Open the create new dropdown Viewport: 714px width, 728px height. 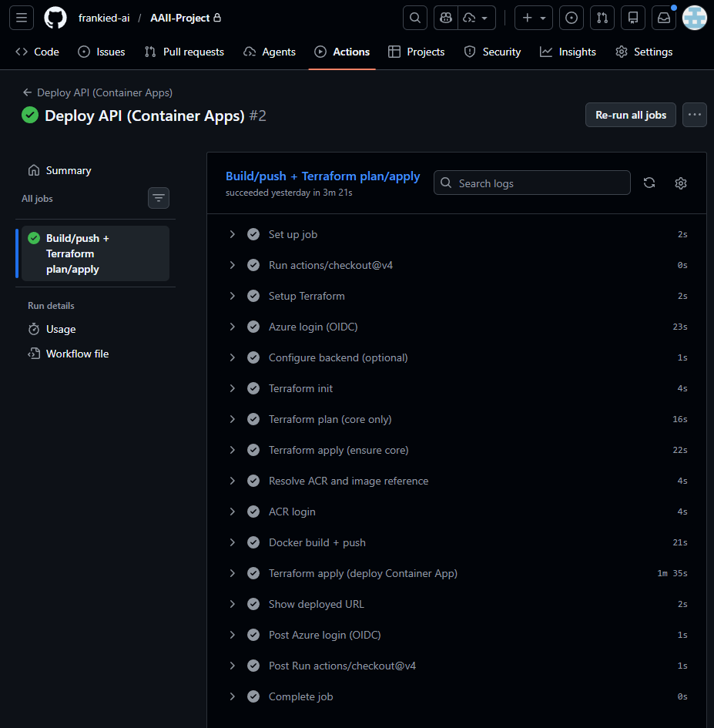coord(533,17)
